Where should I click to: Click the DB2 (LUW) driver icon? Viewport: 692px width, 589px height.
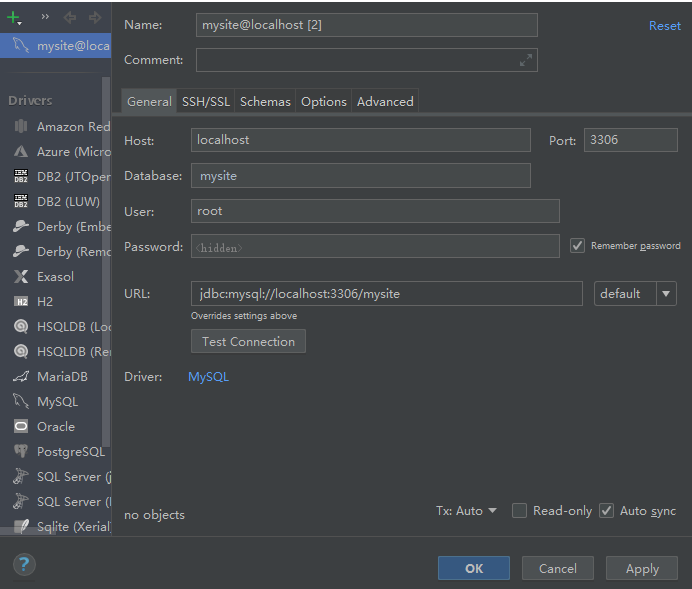pos(21,201)
